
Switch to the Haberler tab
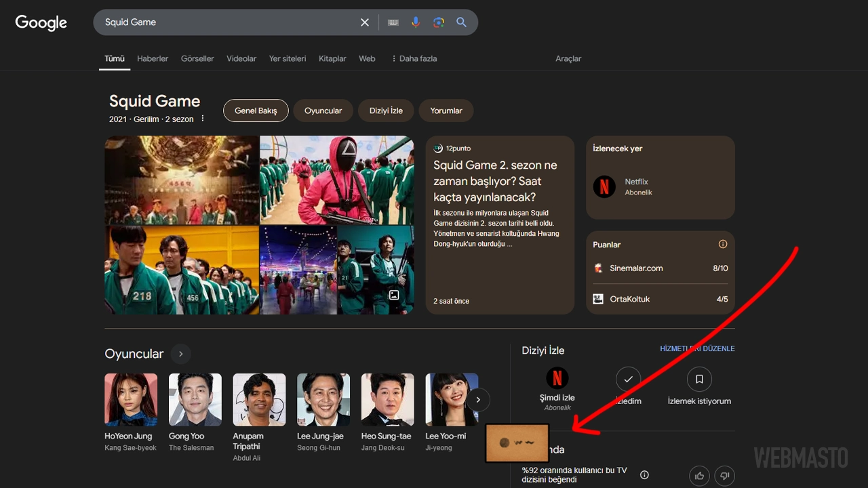pos(153,58)
